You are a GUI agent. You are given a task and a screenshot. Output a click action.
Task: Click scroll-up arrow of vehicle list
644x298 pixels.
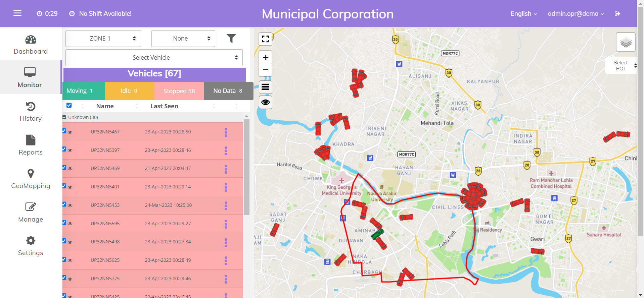click(246, 116)
